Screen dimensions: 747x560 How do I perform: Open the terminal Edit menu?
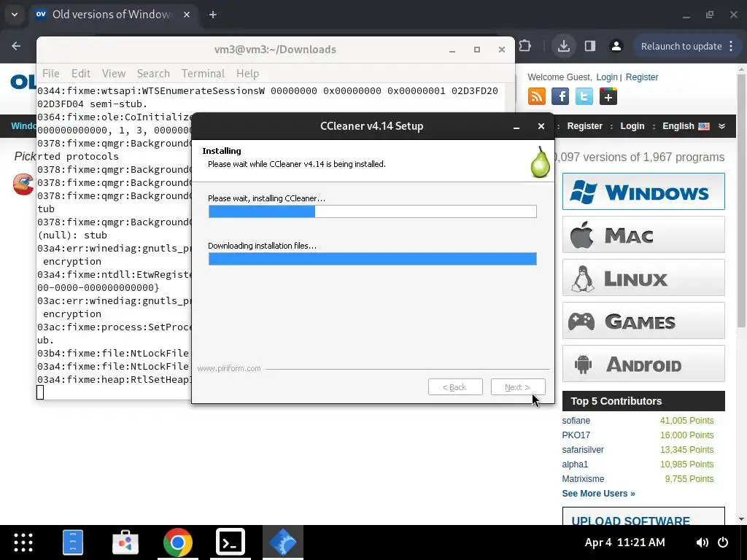(81, 74)
